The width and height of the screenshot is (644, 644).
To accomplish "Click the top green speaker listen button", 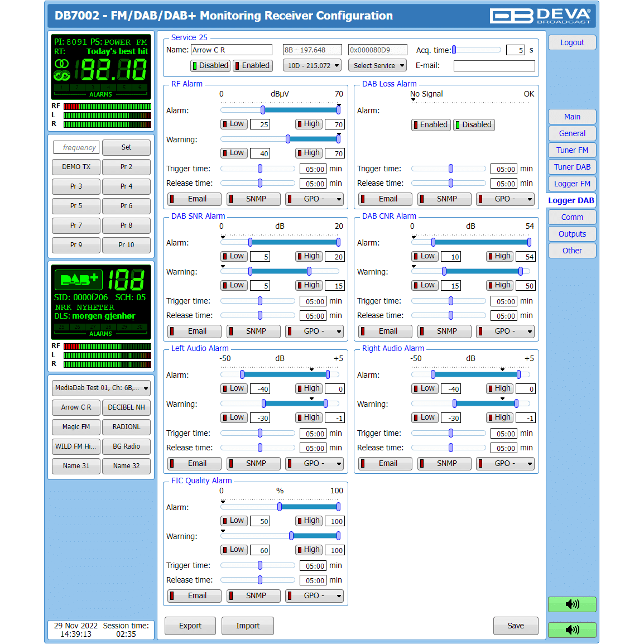I will point(572,604).
